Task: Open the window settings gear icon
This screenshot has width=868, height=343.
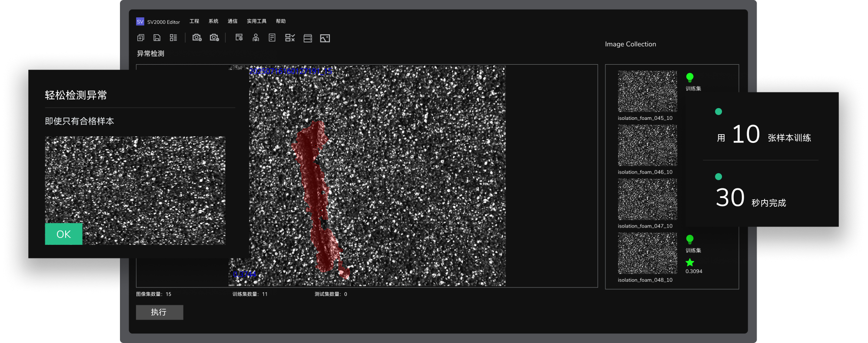Action: (239, 38)
